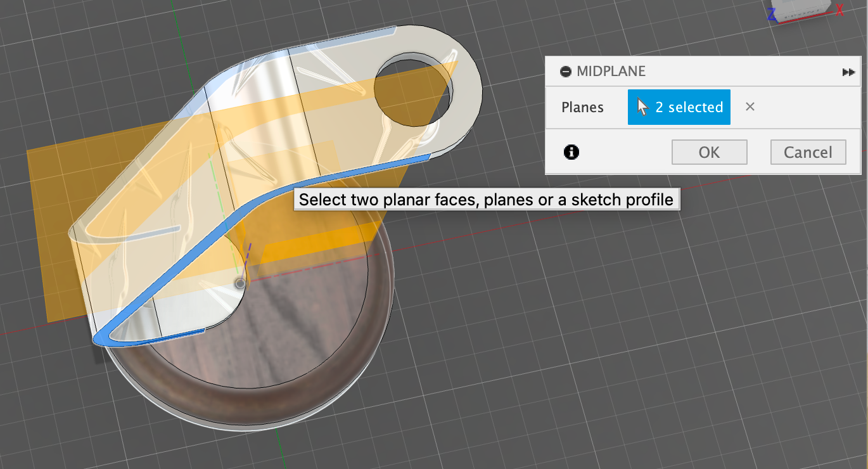
Task: Click the ViewCube in top-right corner
Action: click(803, 9)
